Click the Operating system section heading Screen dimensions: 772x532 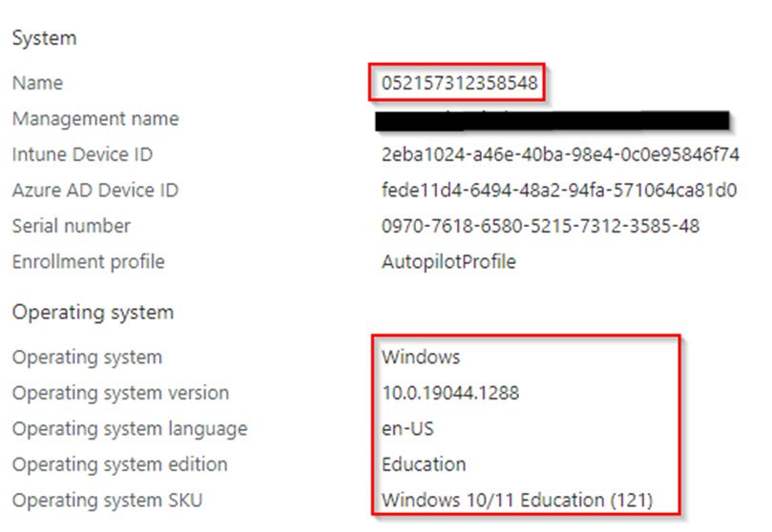pos(93,312)
